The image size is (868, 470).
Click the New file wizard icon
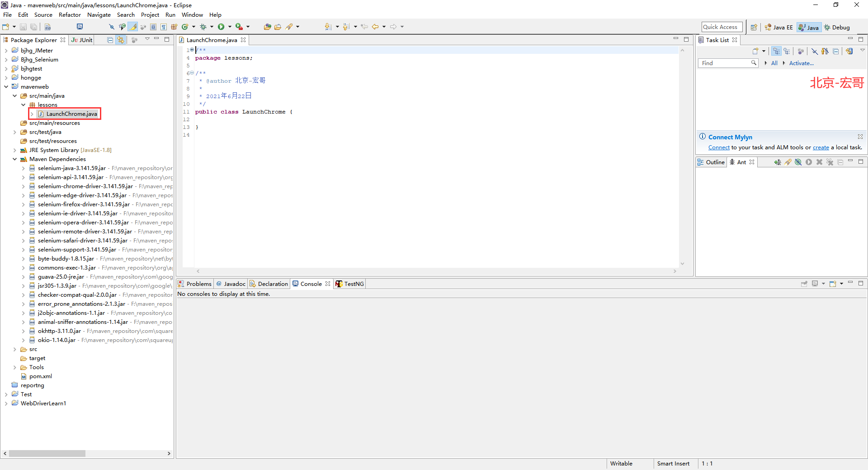tap(6, 27)
